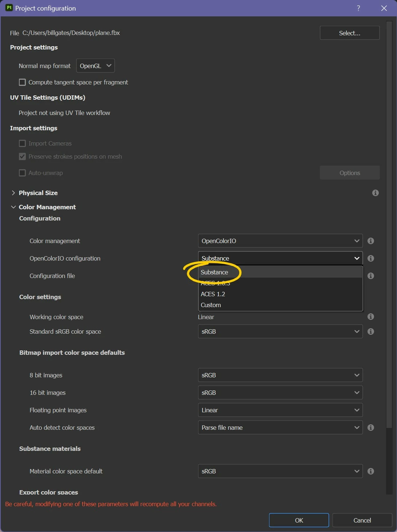Collapse the Color Management section

pyautogui.click(x=13, y=207)
